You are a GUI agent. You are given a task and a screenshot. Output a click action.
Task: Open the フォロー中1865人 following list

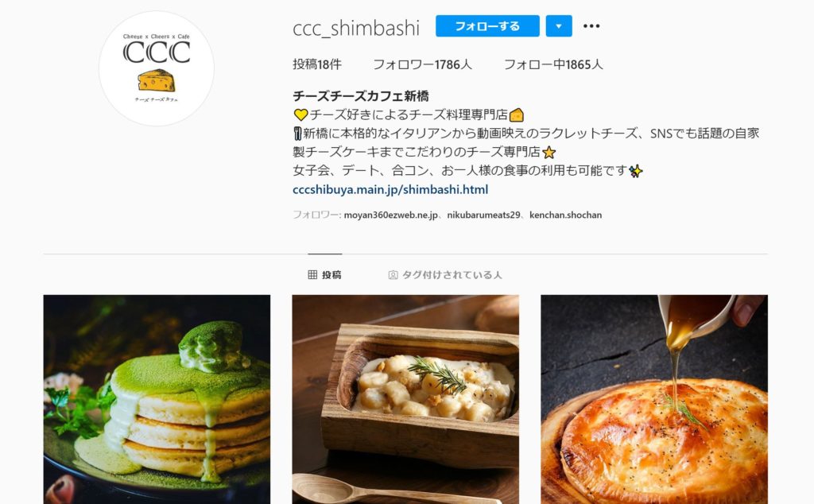pos(553,64)
